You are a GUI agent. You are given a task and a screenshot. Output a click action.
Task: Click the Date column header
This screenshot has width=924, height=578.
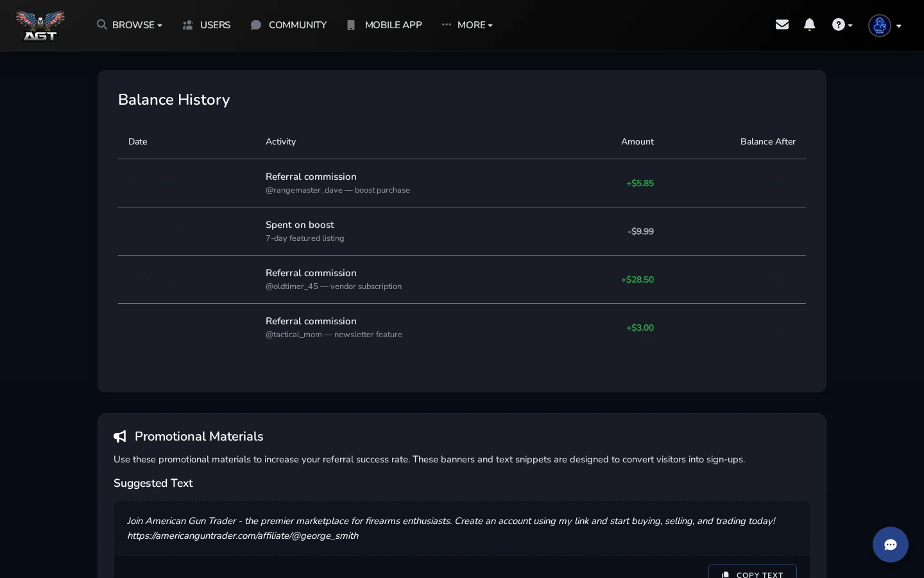(x=137, y=142)
